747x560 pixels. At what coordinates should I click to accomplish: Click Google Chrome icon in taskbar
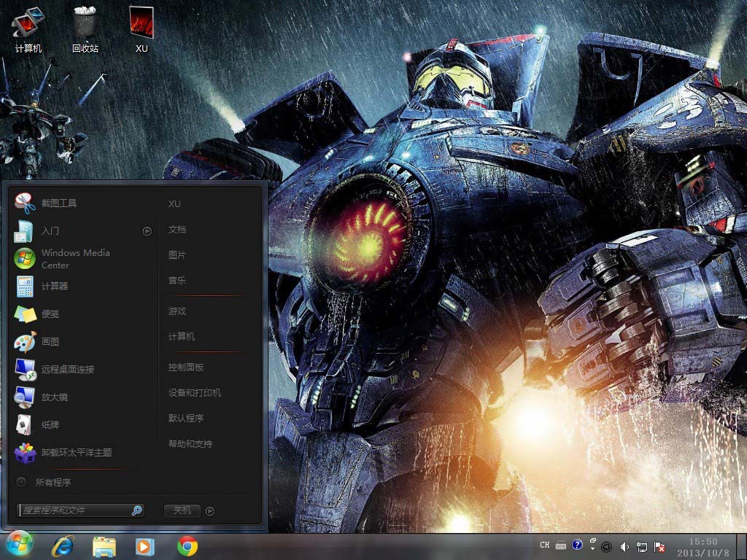pyautogui.click(x=187, y=545)
